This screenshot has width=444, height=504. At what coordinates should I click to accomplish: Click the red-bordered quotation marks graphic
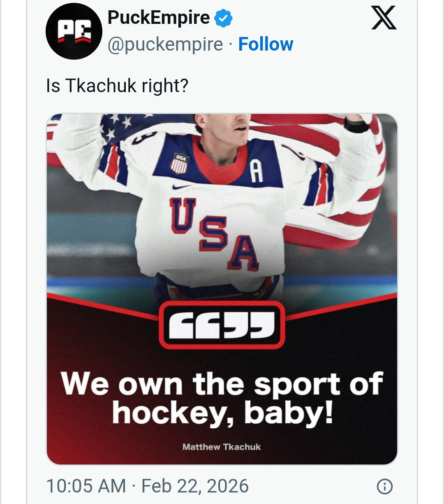pos(222,325)
